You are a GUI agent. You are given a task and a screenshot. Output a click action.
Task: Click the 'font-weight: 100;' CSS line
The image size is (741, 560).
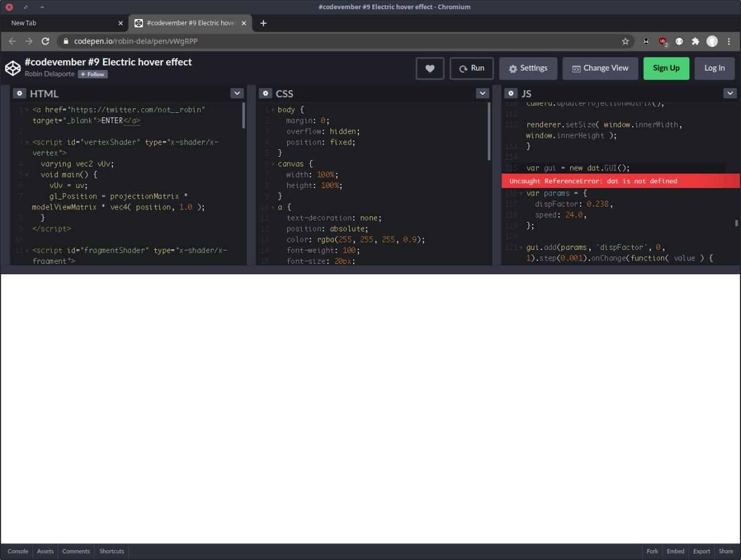[323, 250]
